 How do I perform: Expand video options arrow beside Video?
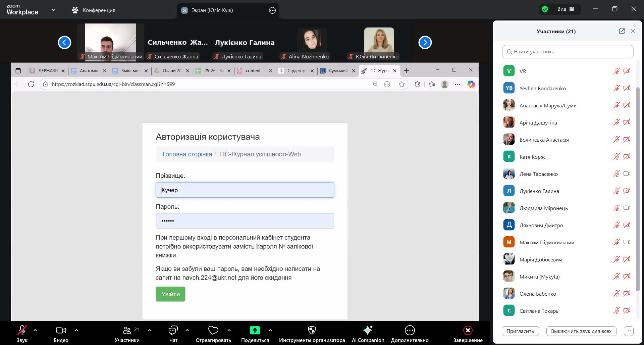click(x=76, y=330)
